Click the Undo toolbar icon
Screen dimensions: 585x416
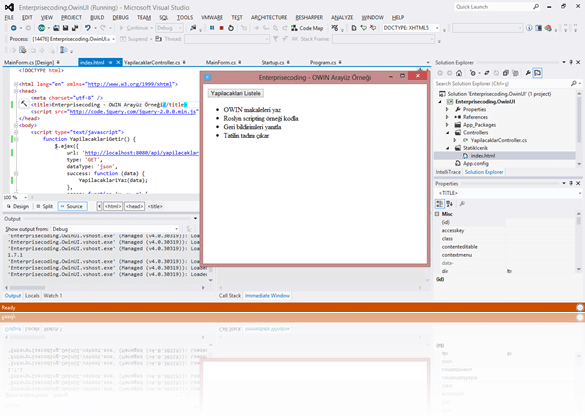pyautogui.click(x=88, y=28)
